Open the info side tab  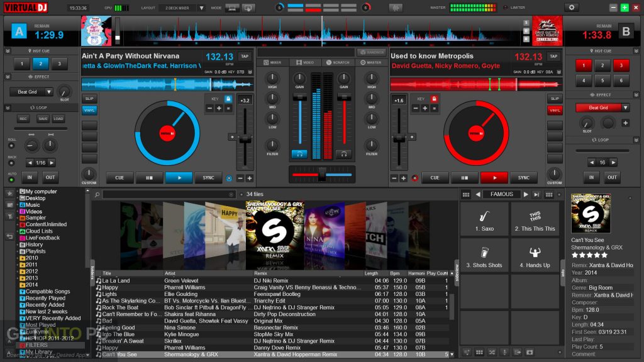click(563, 273)
